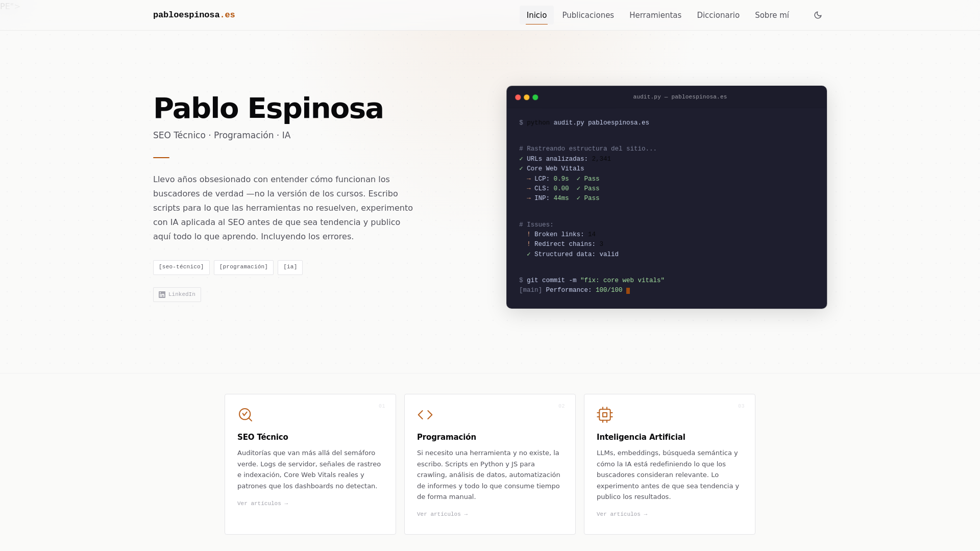980x551 pixels.
Task: Click the Redirect chains terminal line
Action: (x=565, y=244)
